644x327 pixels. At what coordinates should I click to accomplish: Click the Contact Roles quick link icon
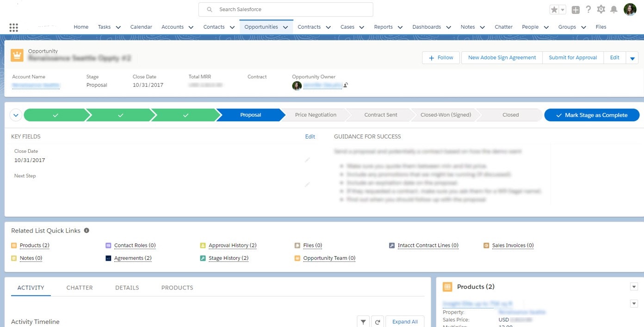tap(108, 245)
